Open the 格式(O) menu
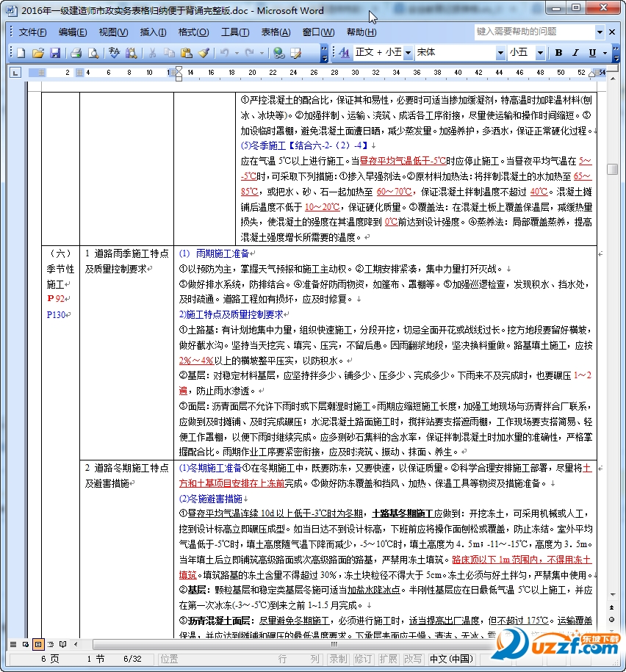The height and width of the screenshot is (672, 626). pyautogui.click(x=193, y=32)
